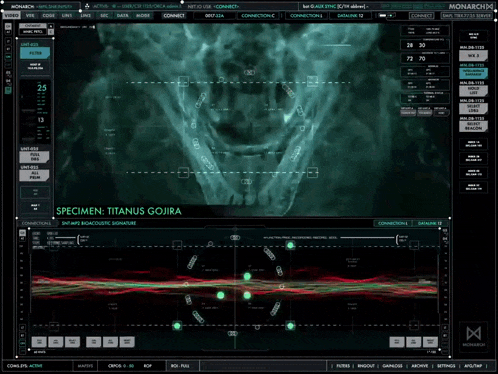The image size is (498, 374).
Task: Click the glowing green node at top of waveform
Action: click(x=290, y=245)
